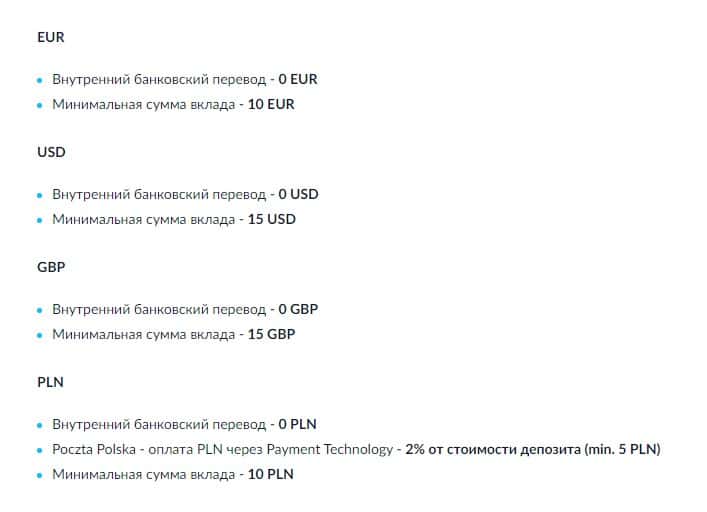The image size is (707, 512).
Task: Click the bold "0 GBP" transfer fee
Action: [x=298, y=309]
